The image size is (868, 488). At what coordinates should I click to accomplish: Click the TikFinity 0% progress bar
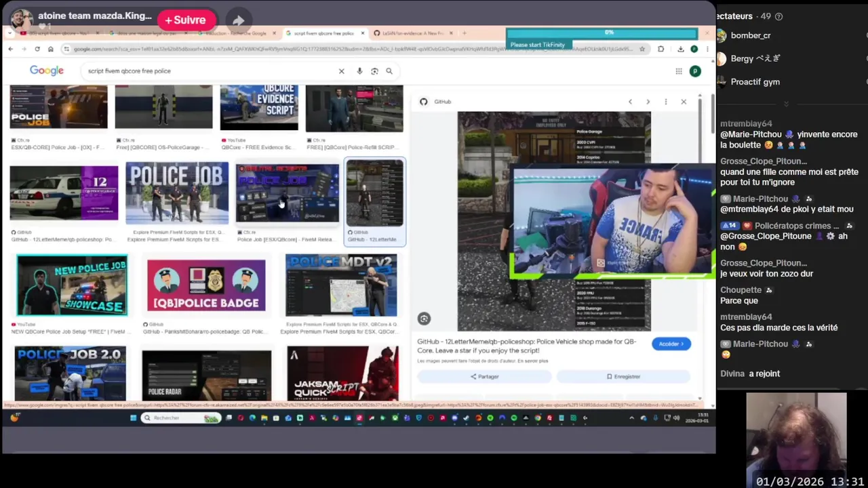(x=602, y=33)
